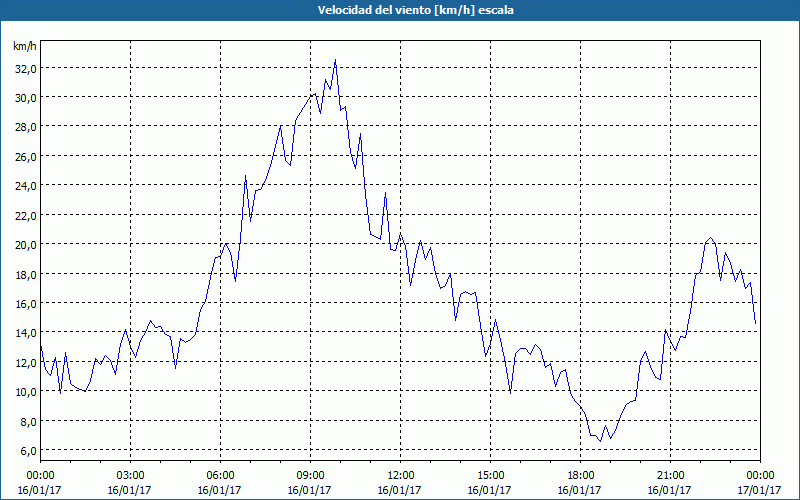Click the '21:00' time axis label
This screenshot has width=800, height=500.
pos(670,476)
